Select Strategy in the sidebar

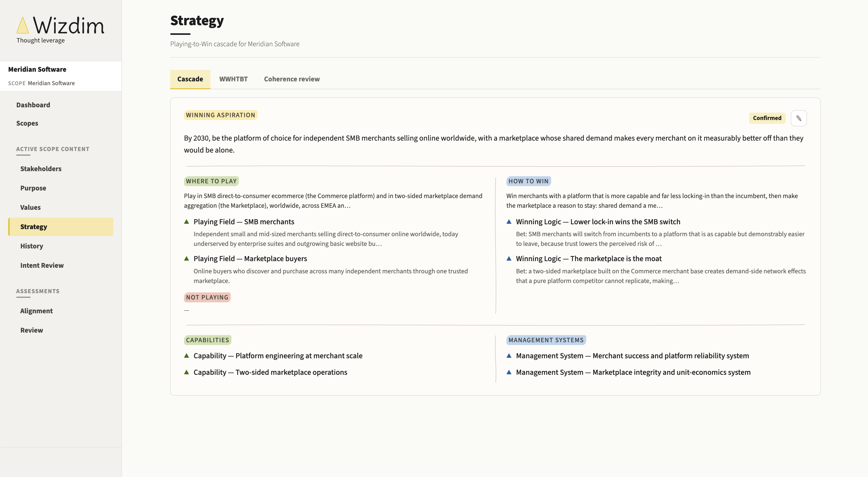(x=61, y=227)
